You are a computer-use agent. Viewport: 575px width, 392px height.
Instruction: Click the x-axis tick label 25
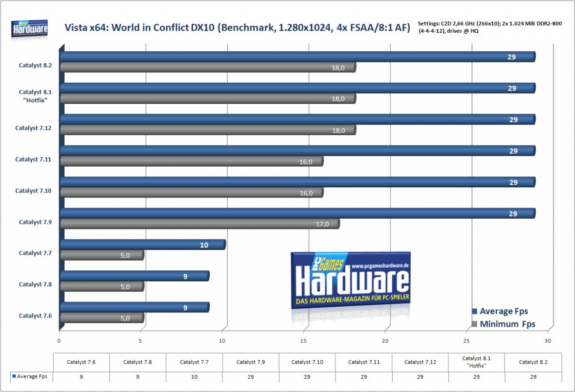tap(467, 341)
